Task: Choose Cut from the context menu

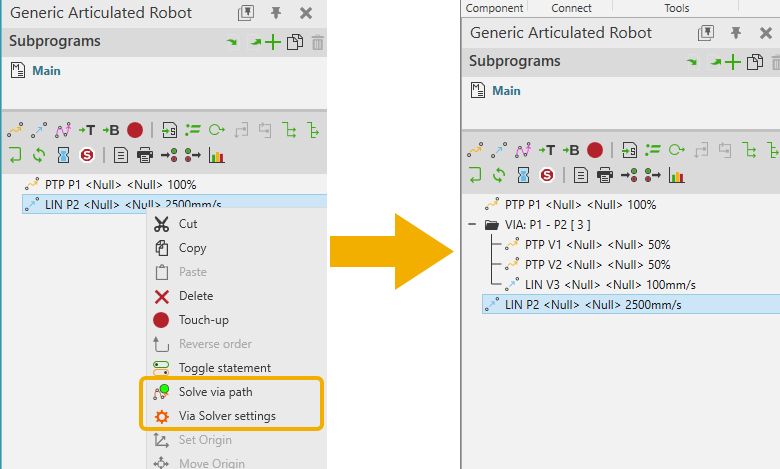Action: (187, 224)
